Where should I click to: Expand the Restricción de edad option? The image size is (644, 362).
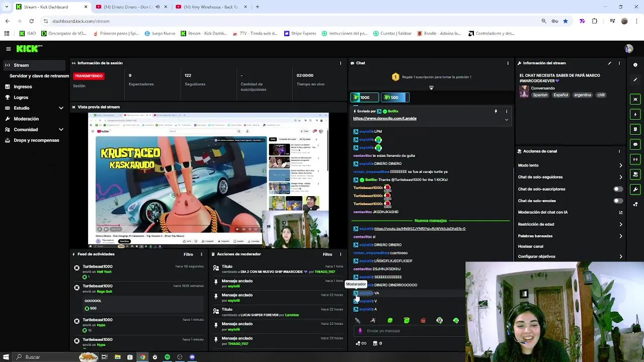(620, 224)
